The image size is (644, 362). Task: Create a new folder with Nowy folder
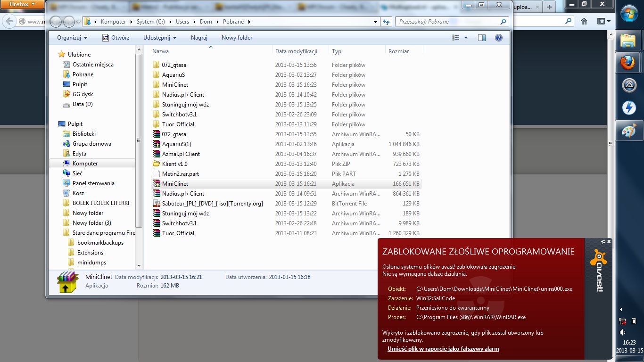click(237, 38)
